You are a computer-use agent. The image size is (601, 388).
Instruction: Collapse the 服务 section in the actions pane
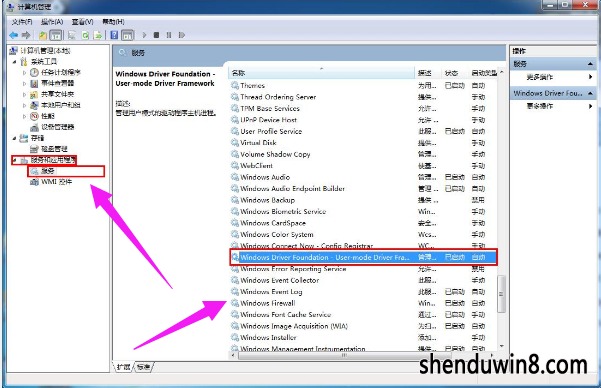coord(590,64)
